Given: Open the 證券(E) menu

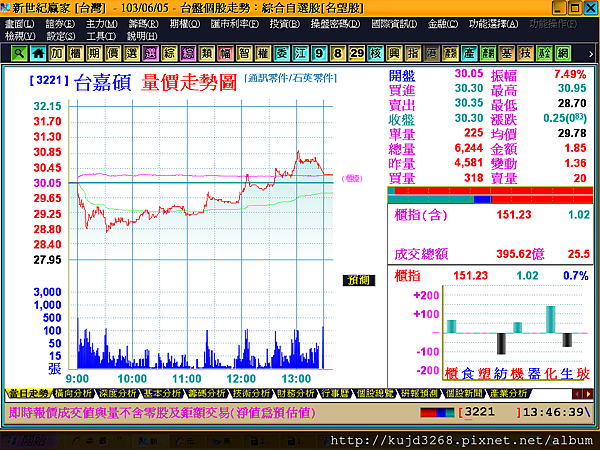Looking at the screenshot, I should [x=60, y=24].
